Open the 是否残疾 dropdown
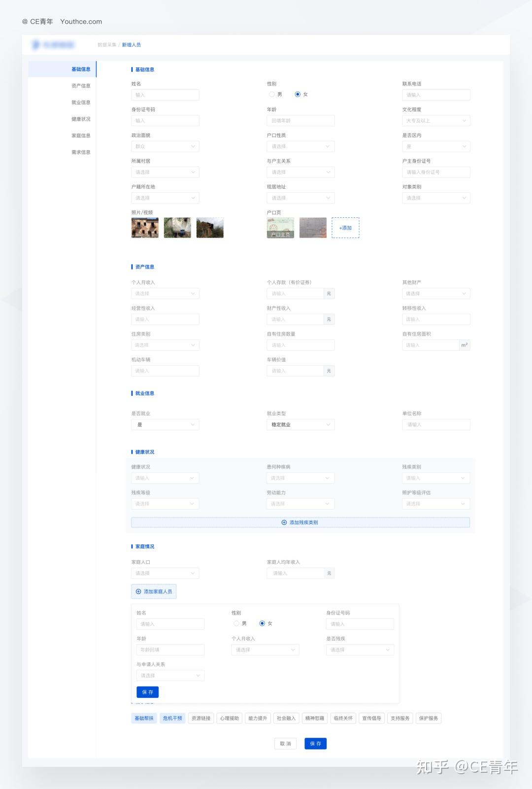The height and width of the screenshot is (789, 532). click(360, 650)
